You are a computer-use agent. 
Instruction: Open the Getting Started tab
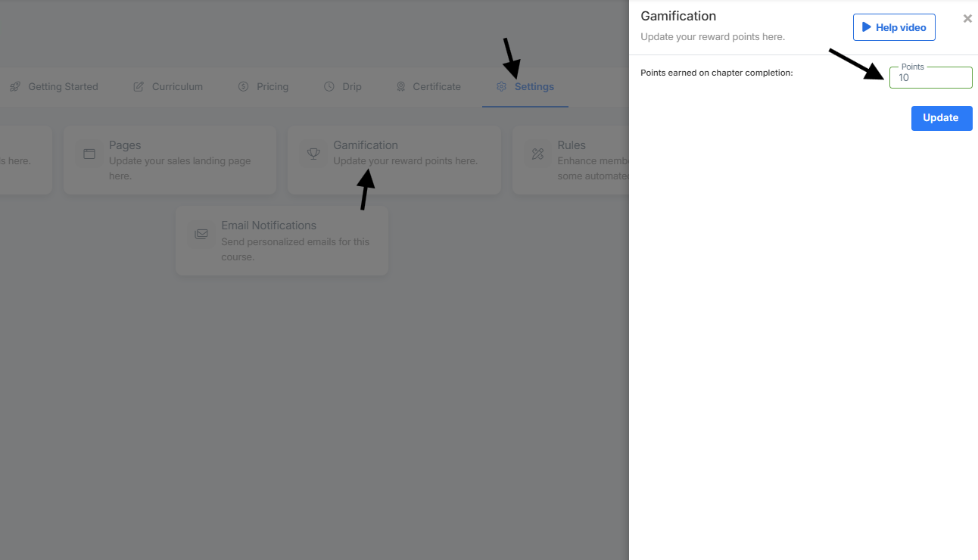pyautogui.click(x=55, y=86)
